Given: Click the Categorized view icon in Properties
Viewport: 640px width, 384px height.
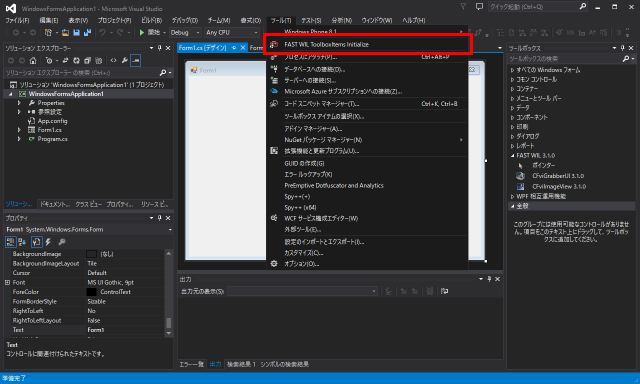Looking at the screenshot, I should (11, 242).
